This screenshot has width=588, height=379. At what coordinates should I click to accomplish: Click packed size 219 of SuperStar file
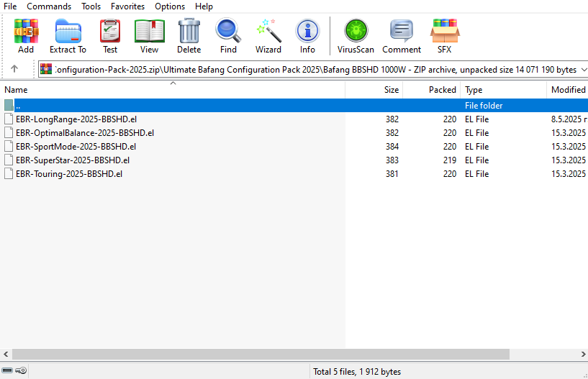(450, 160)
